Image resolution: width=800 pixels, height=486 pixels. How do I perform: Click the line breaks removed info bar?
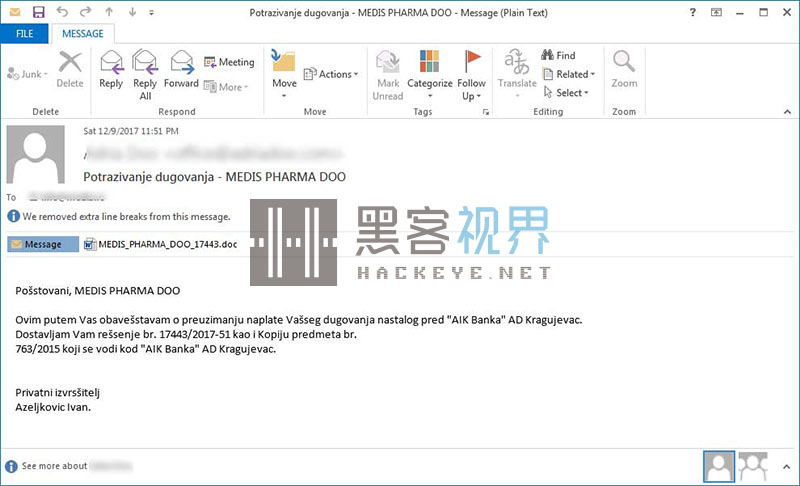tap(119, 217)
